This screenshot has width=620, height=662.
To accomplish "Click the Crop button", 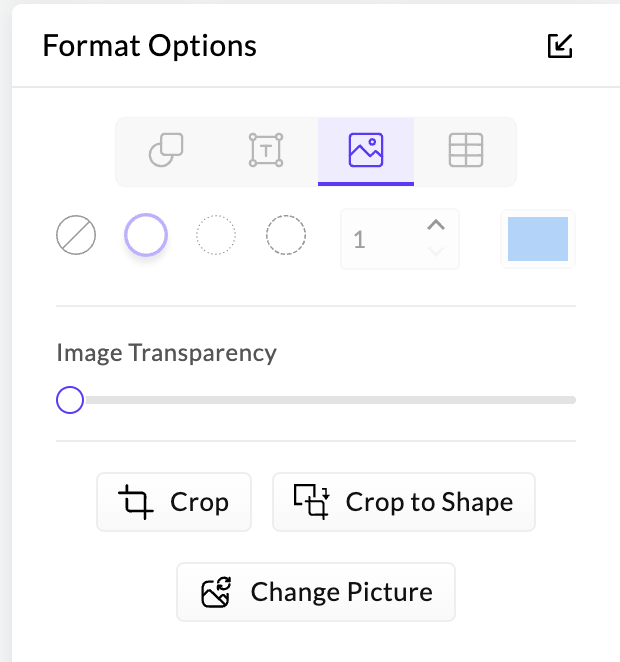I will pyautogui.click(x=174, y=502).
